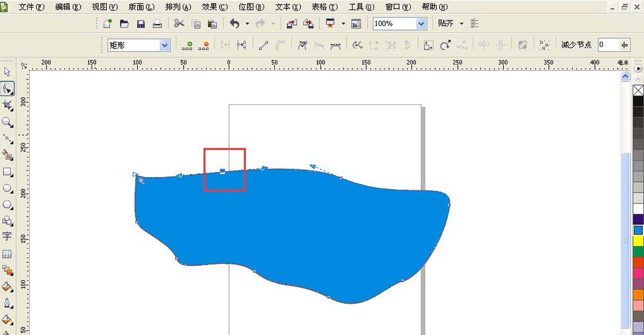The image size is (644, 335).
Task: Open the zoom level 100% dropdown
Action: coord(421,23)
